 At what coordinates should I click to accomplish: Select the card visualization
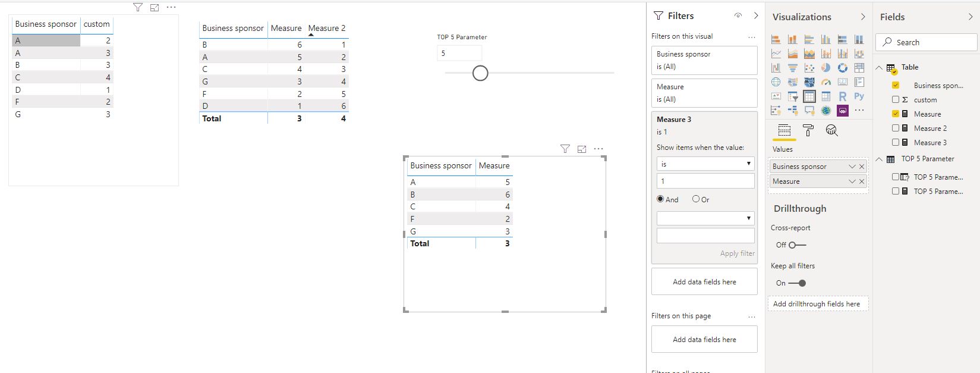click(842, 82)
